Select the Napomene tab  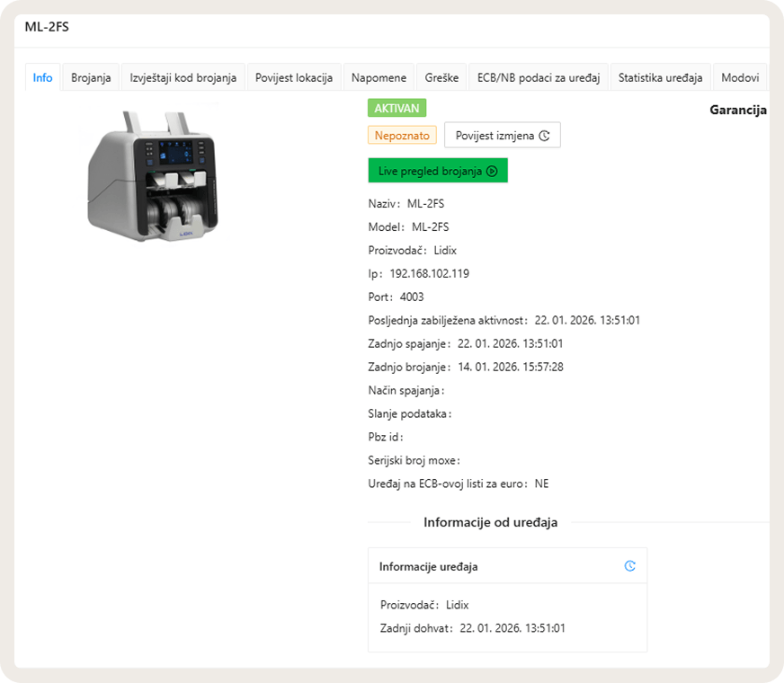pyautogui.click(x=379, y=77)
